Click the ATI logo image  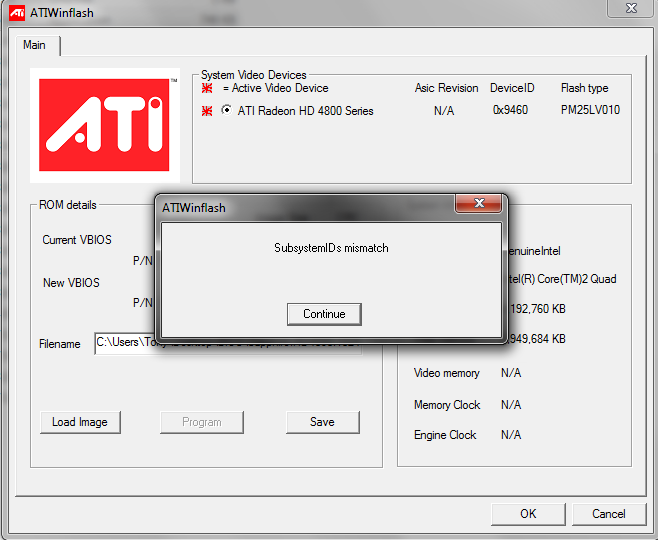pos(104,125)
